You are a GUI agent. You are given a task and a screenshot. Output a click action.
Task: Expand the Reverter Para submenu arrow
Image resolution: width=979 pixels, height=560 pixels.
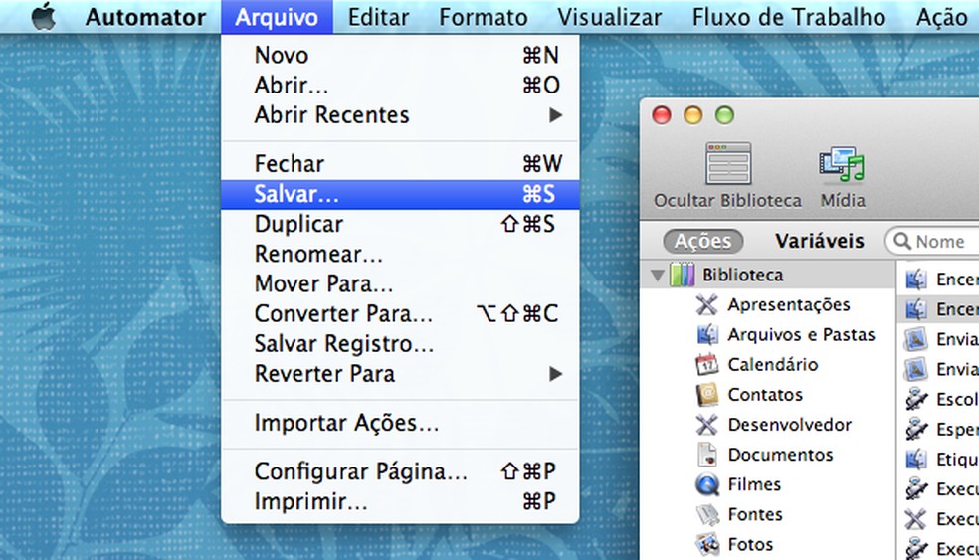555,374
